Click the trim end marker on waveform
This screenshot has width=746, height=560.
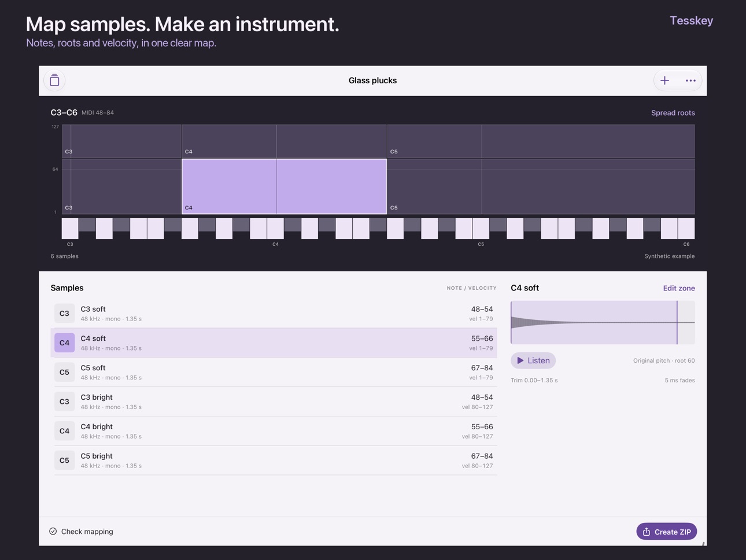tap(677, 322)
